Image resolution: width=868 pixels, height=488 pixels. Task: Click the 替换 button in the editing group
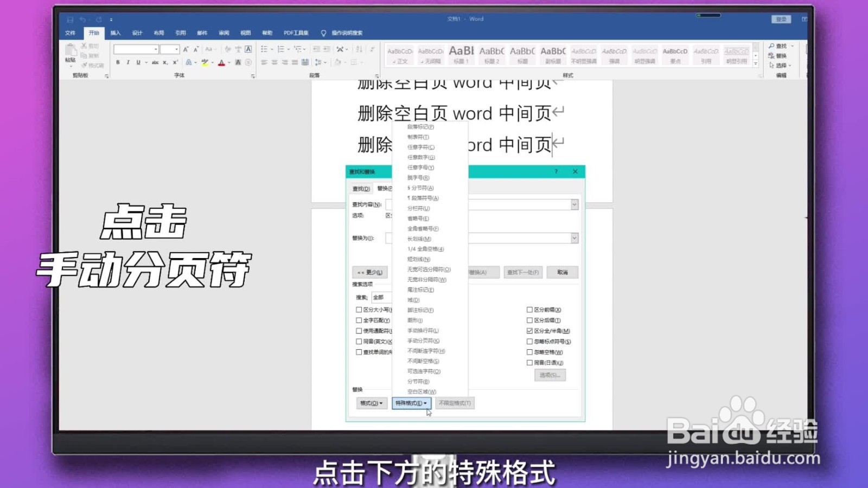click(x=777, y=56)
